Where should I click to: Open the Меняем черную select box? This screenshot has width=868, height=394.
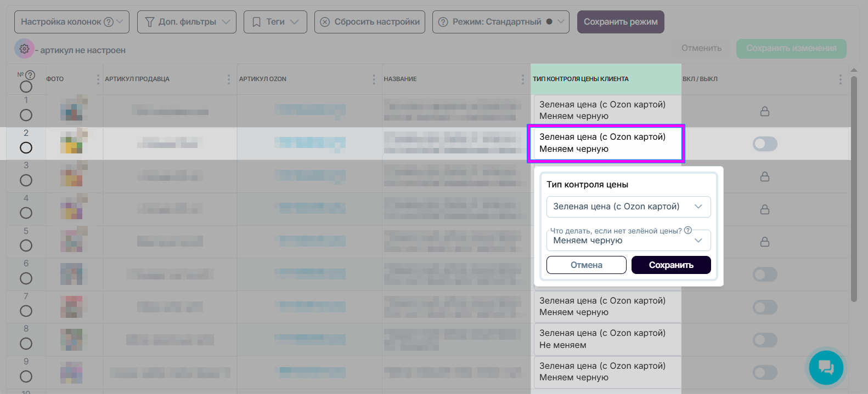click(x=629, y=240)
